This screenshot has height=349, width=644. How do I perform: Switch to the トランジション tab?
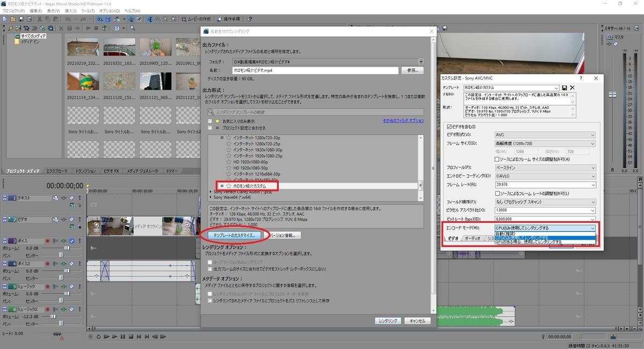click(85, 171)
